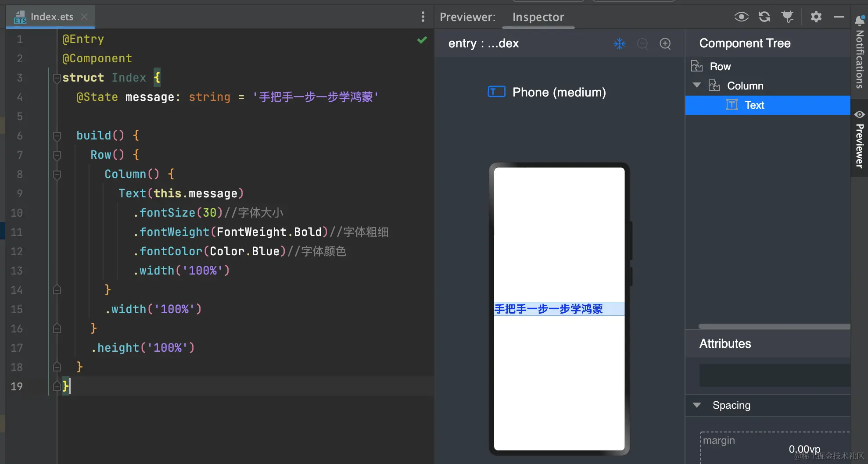
Task: Refresh the previewer
Action: click(x=764, y=17)
